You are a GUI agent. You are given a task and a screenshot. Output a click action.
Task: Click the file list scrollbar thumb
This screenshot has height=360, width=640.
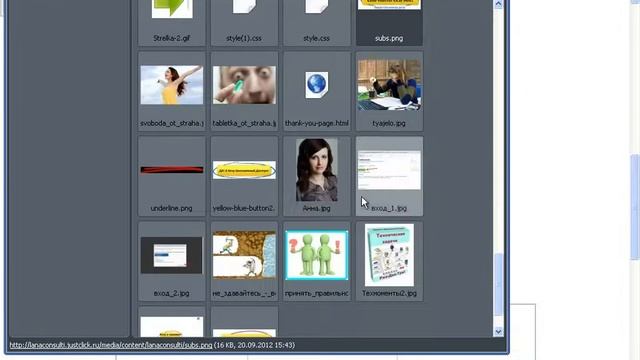point(498,284)
